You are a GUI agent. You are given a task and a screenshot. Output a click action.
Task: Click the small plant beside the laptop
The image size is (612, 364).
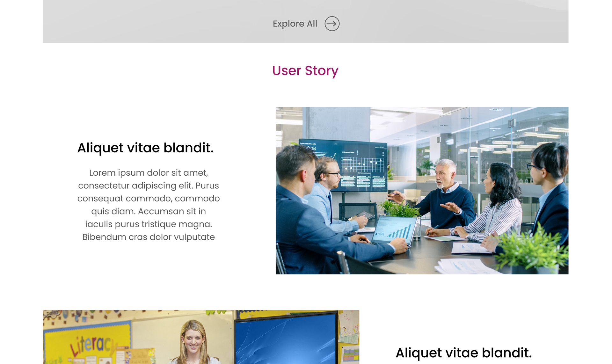(x=398, y=207)
